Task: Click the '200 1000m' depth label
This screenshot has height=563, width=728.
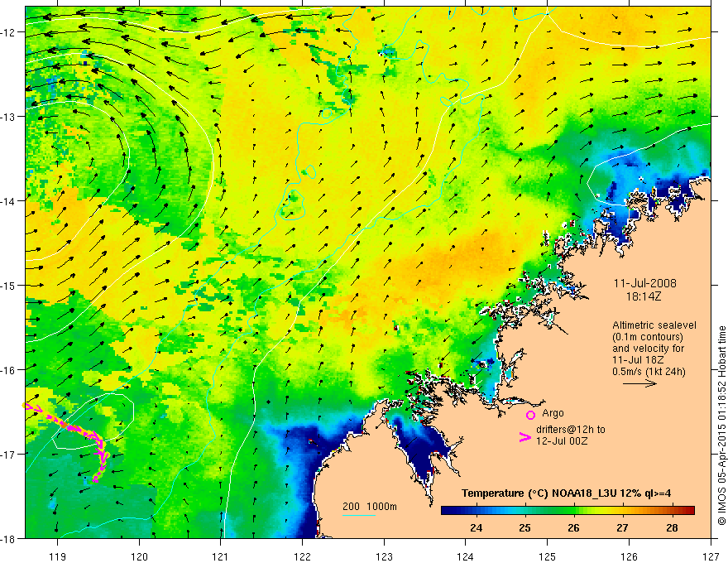Action: (x=370, y=507)
